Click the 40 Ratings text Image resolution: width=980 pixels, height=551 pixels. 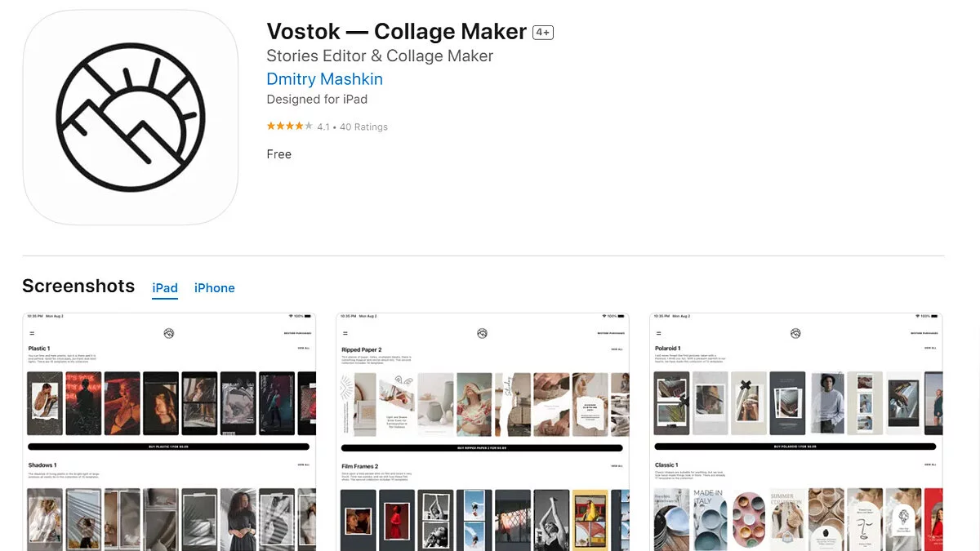363,127
